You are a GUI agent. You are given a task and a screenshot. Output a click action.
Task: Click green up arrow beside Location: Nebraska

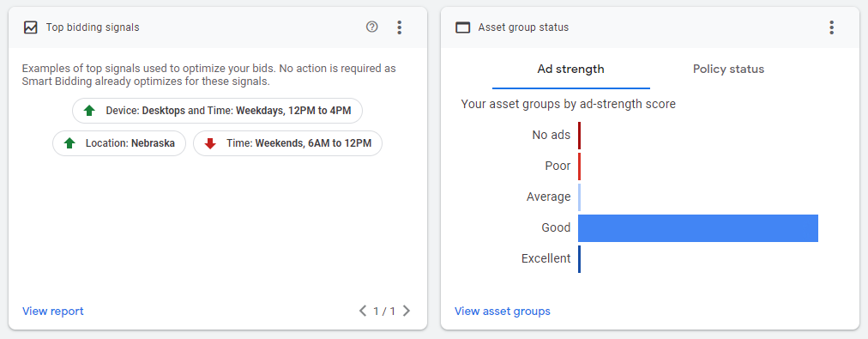[69, 143]
